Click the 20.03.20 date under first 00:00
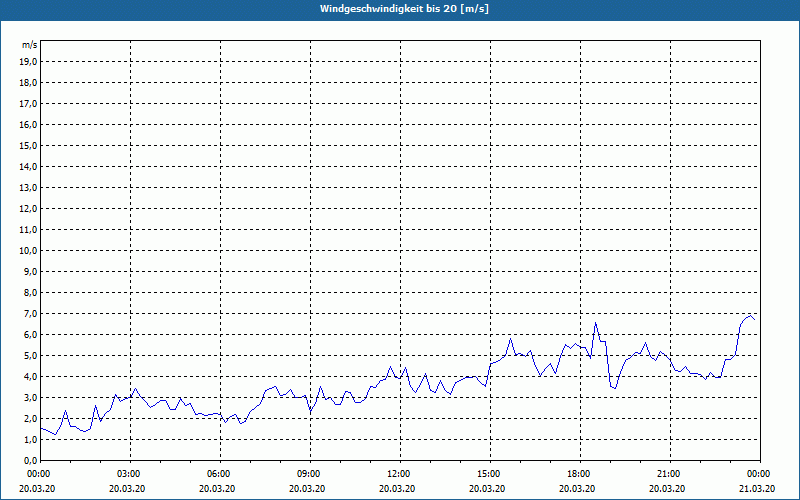 (37, 488)
